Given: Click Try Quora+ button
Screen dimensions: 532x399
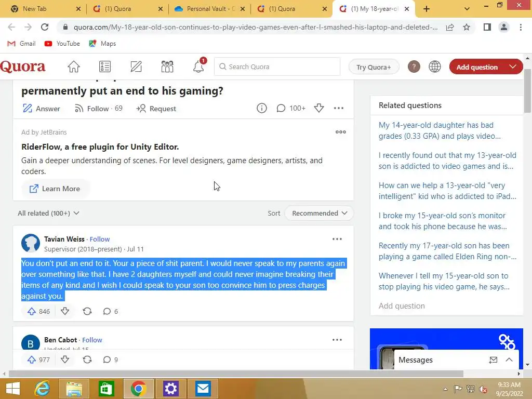Looking at the screenshot, I should coord(374,67).
